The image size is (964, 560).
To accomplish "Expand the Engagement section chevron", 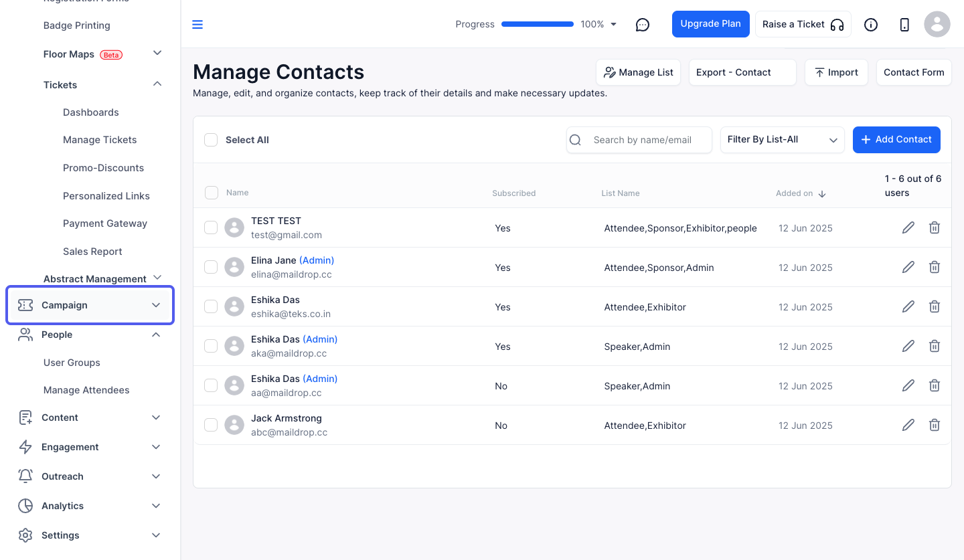I will [156, 447].
